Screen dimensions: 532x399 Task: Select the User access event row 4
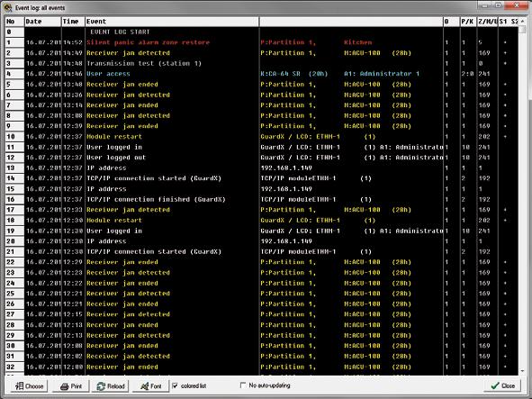(x=262, y=74)
